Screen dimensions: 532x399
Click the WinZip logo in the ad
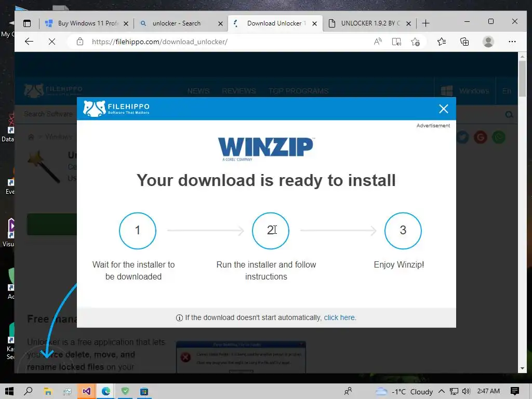pyautogui.click(x=266, y=149)
